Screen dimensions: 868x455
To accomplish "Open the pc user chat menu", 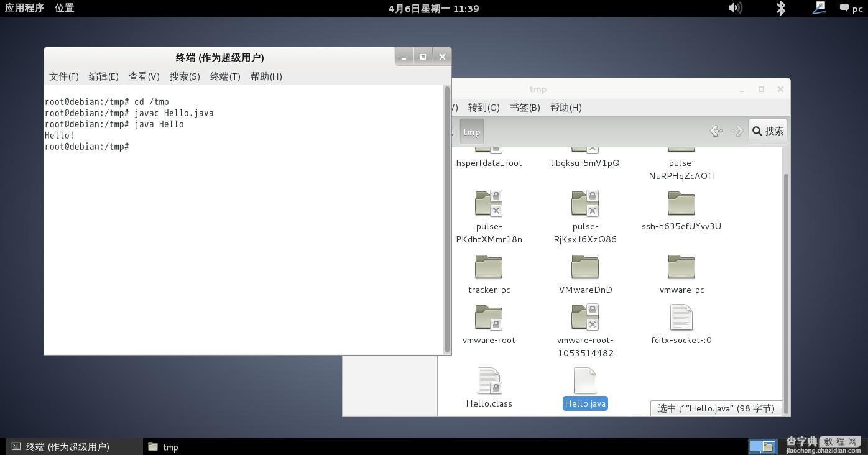I will 851,8.
